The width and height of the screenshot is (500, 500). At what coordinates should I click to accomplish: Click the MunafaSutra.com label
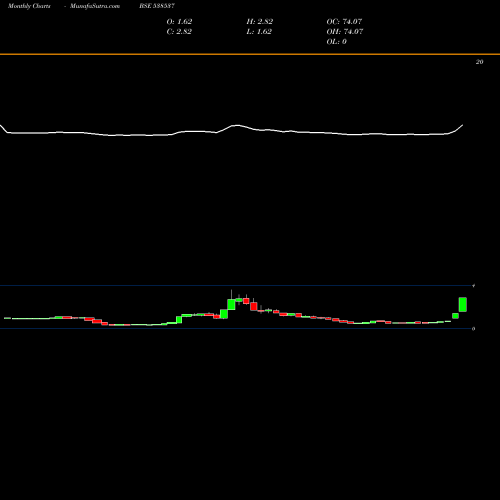[x=95, y=6]
